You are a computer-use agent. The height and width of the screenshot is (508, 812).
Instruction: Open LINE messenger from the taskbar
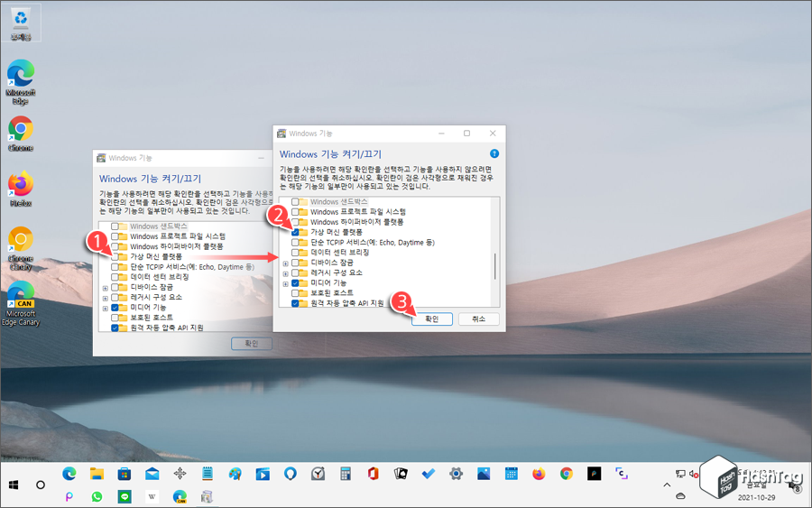pyautogui.click(x=125, y=496)
